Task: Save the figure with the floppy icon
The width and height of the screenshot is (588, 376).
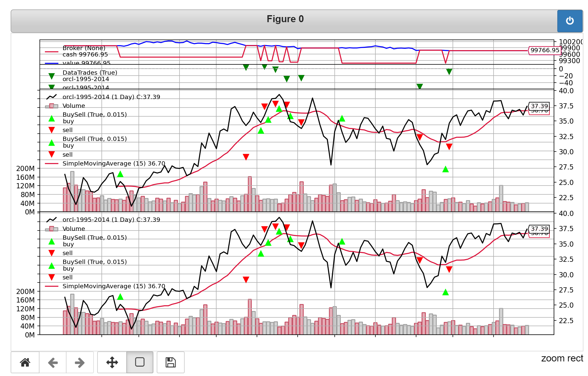Action: tap(171, 362)
